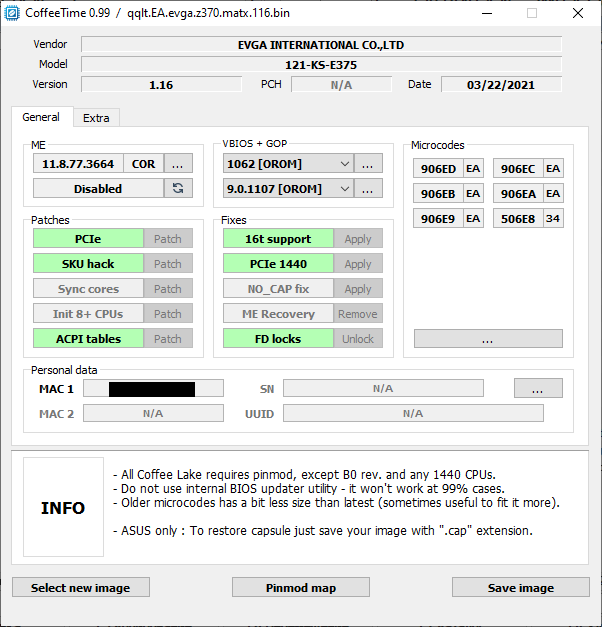Viewport: 602px width, 627px height.
Task: Click the COR ME type label
Action: [x=143, y=164]
